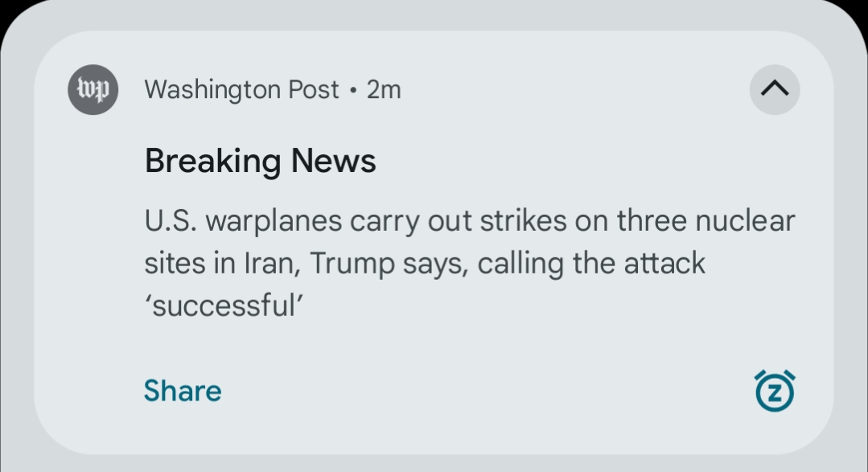The height and width of the screenshot is (472, 868).
Task: Open the Breaking News title
Action: point(260,162)
